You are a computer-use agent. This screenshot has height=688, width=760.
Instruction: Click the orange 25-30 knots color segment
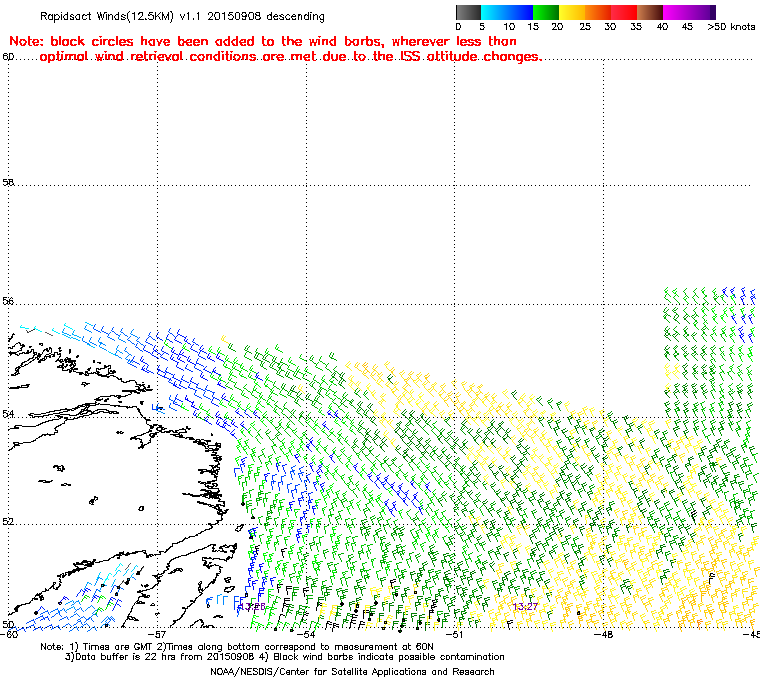pos(598,12)
